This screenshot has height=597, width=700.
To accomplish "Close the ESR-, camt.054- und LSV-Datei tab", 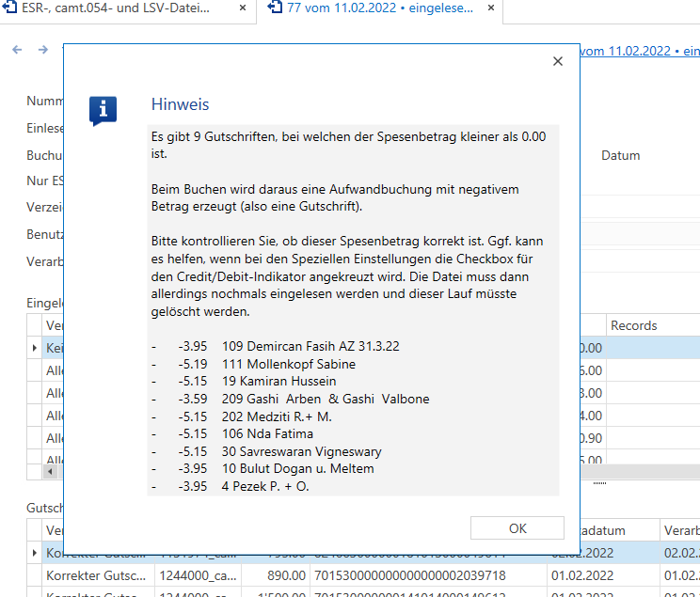I will (243, 8).
